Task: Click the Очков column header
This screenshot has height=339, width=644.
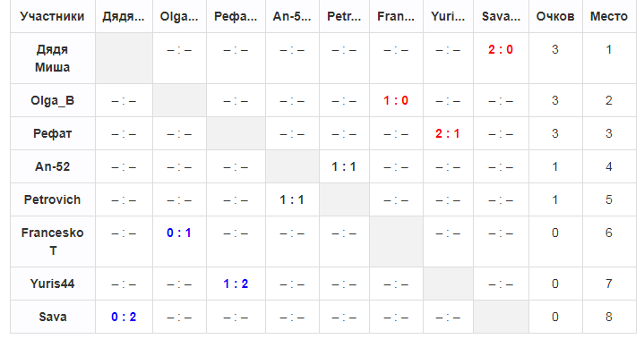Action: tap(555, 16)
